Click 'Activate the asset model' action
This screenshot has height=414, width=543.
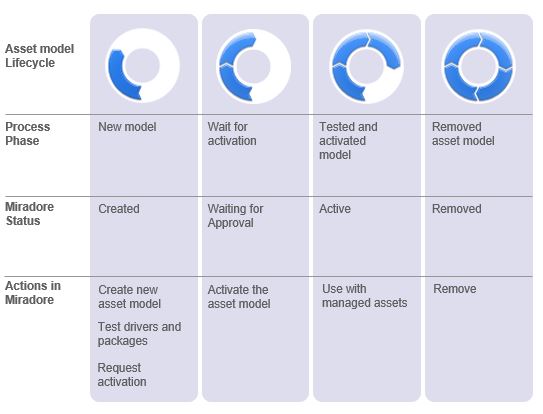point(239,297)
